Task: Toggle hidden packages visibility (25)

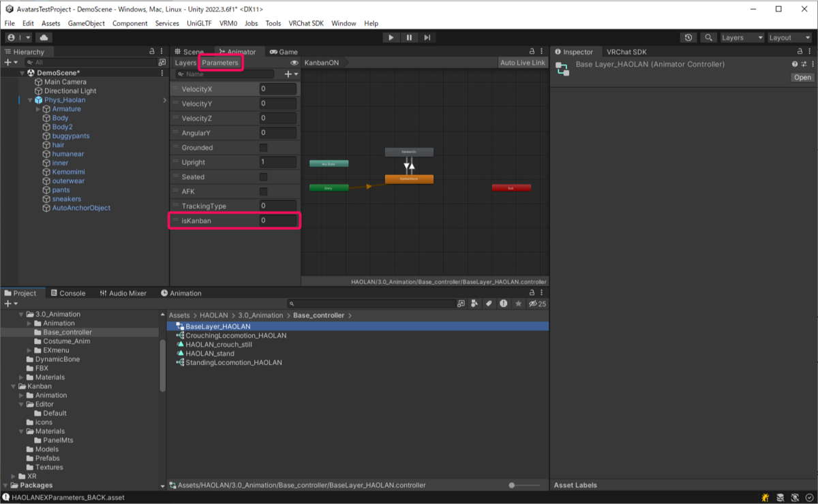Action: pos(538,304)
